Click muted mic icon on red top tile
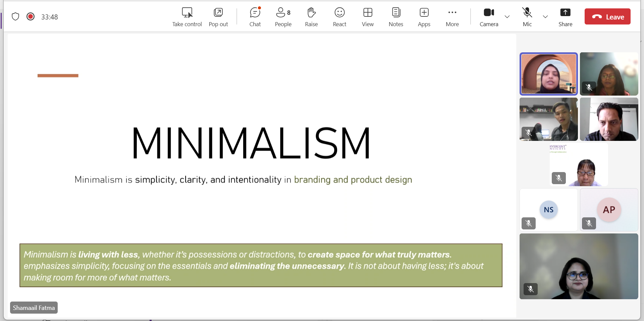Image resolution: width=644 pixels, height=321 pixels. [589, 88]
